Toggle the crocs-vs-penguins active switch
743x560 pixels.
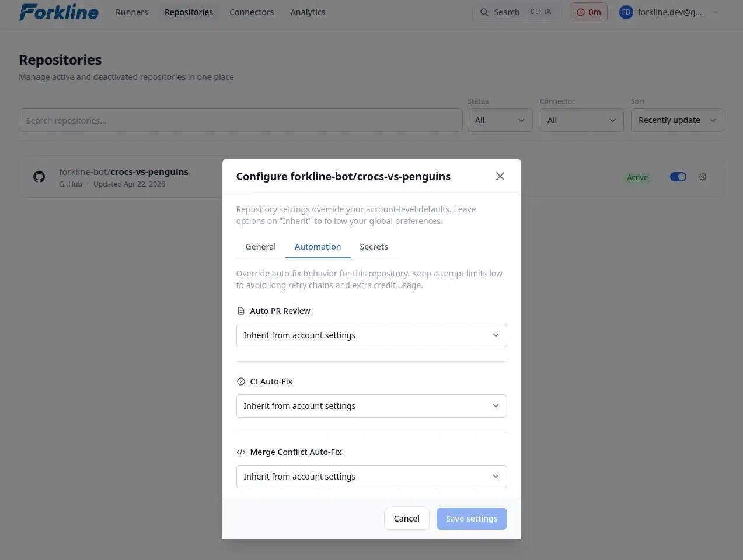pyautogui.click(x=678, y=177)
